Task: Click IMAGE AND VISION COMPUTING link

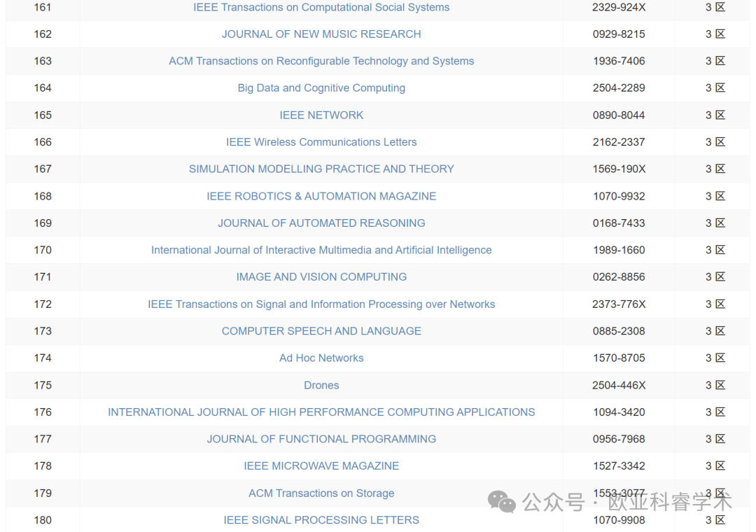Action: point(321,277)
